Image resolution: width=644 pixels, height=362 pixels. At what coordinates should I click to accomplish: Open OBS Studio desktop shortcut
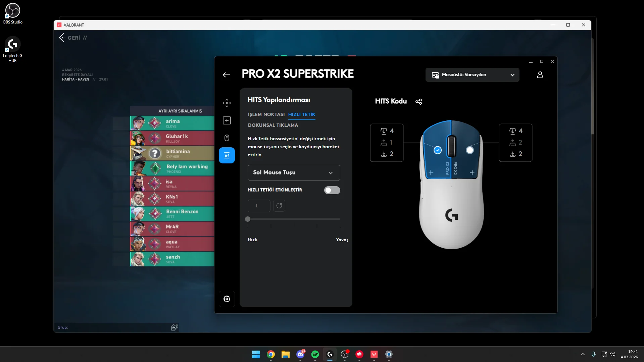click(12, 14)
